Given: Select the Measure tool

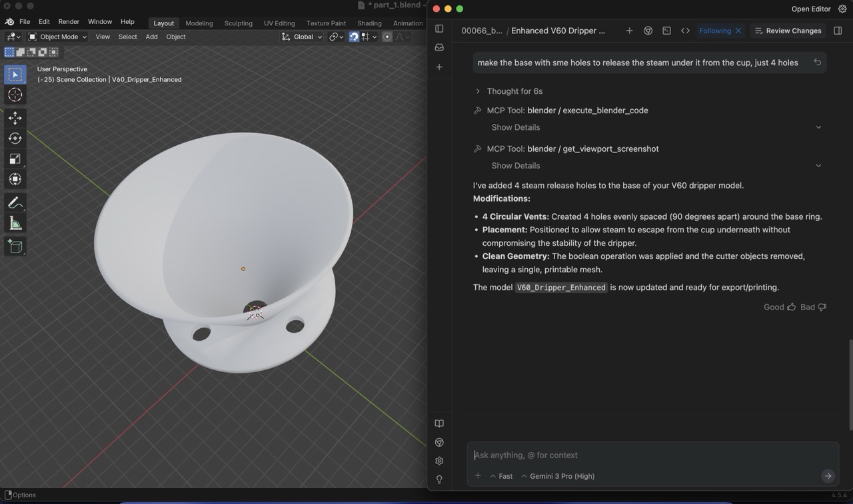Looking at the screenshot, I should click(x=15, y=224).
